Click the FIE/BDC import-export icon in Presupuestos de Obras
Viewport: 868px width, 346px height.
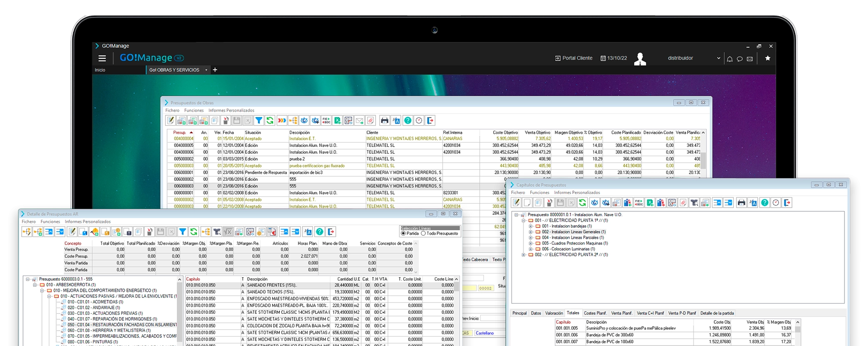click(x=326, y=120)
